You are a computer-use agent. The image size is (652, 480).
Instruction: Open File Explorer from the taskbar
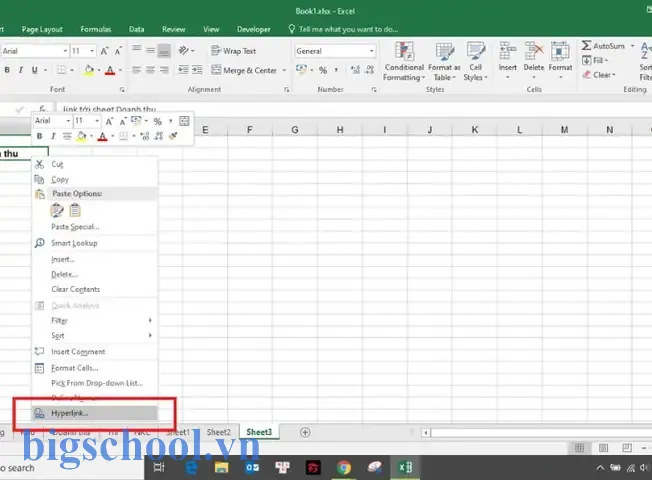click(221, 468)
